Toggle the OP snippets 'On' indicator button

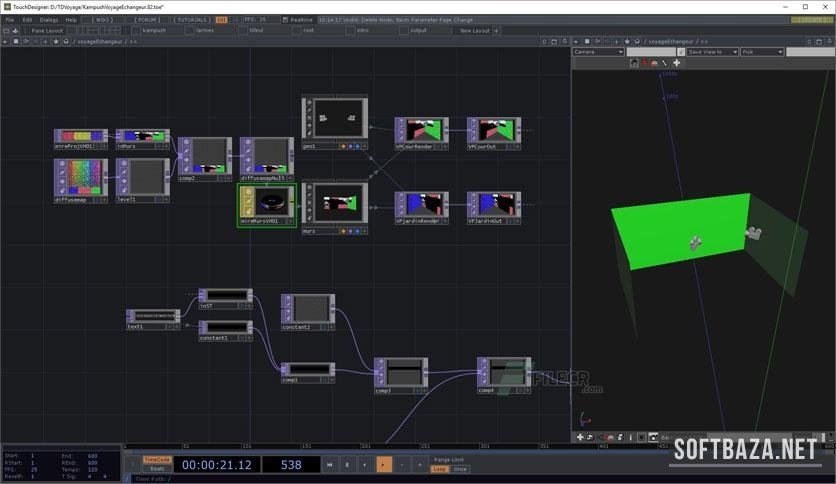221,19
